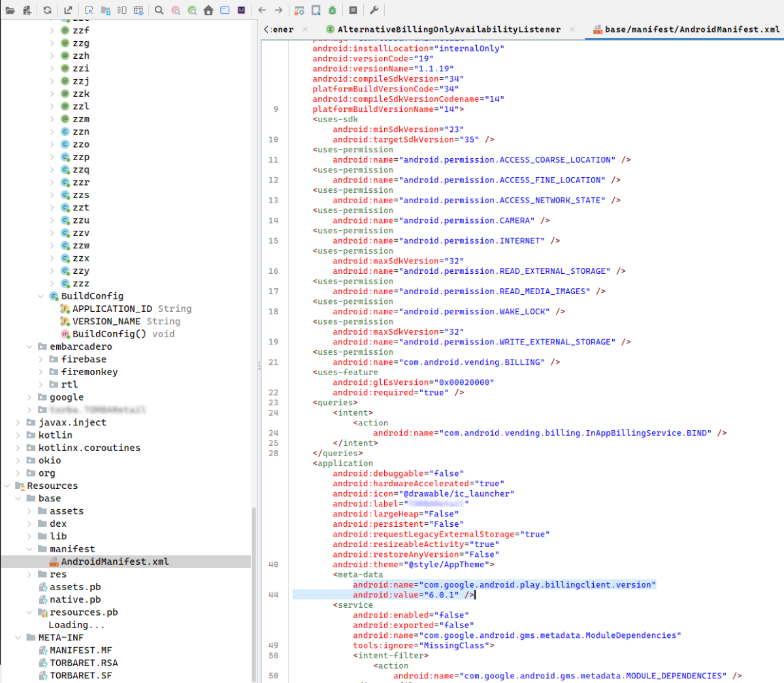Open class search pink magnifier icon
The width and height of the screenshot is (784, 683).
[176, 10]
